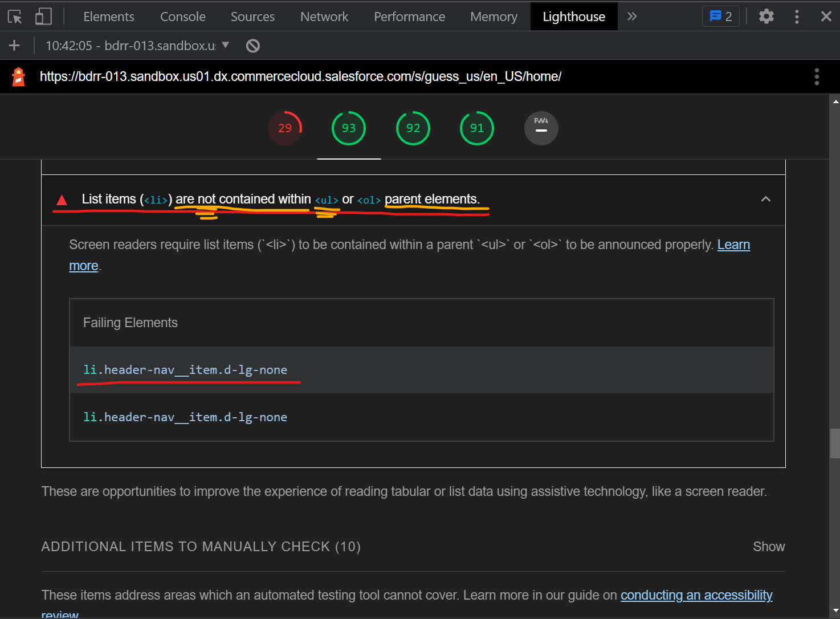840x619 pixels.
Task: Open the conducting an accessibility review guide
Action: point(696,594)
